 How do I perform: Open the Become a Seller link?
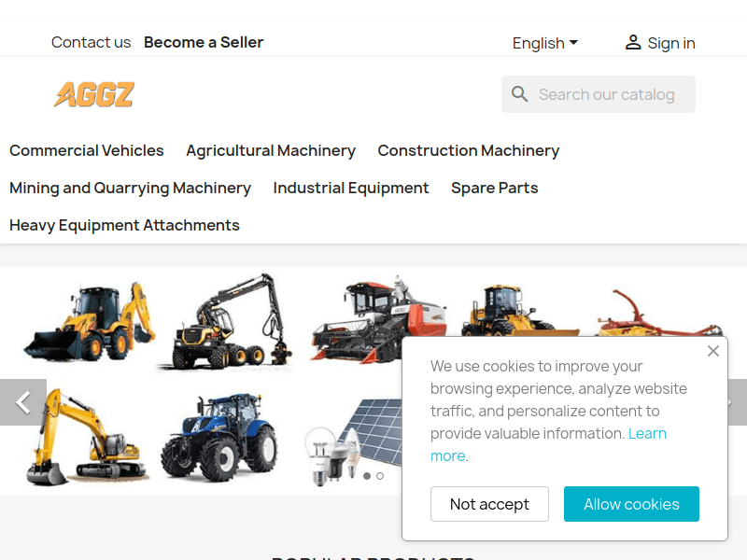click(204, 42)
